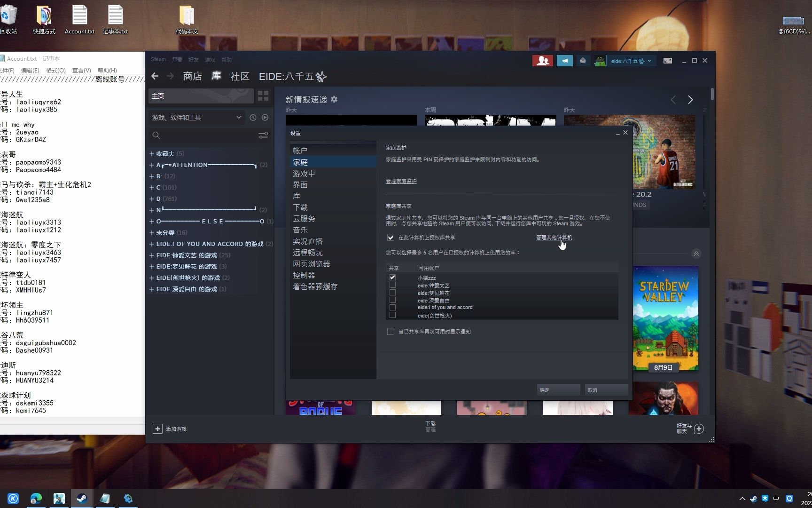812x508 pixels.
Task: Click the announcements megaphone icon
Action: click(564, 60)
